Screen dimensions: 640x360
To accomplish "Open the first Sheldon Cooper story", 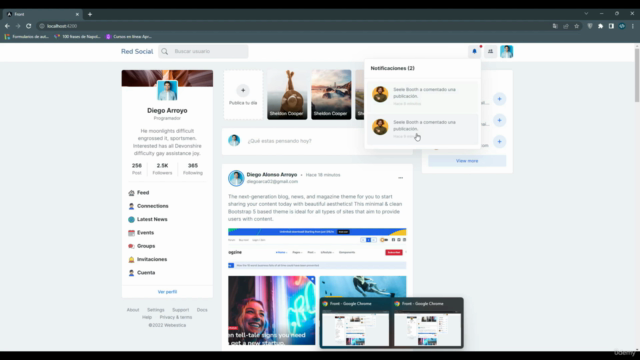I will coord(287,95).
